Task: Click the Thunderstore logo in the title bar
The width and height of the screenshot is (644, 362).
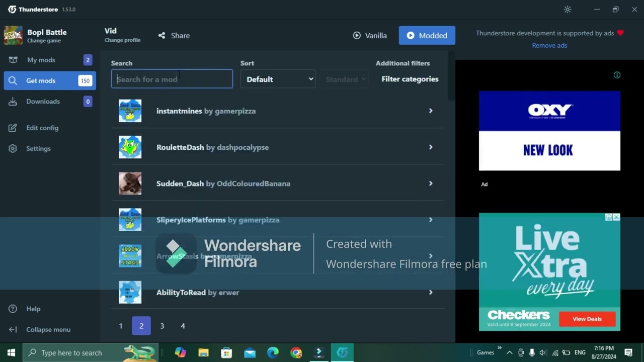Action: click(x=12, y=10)
